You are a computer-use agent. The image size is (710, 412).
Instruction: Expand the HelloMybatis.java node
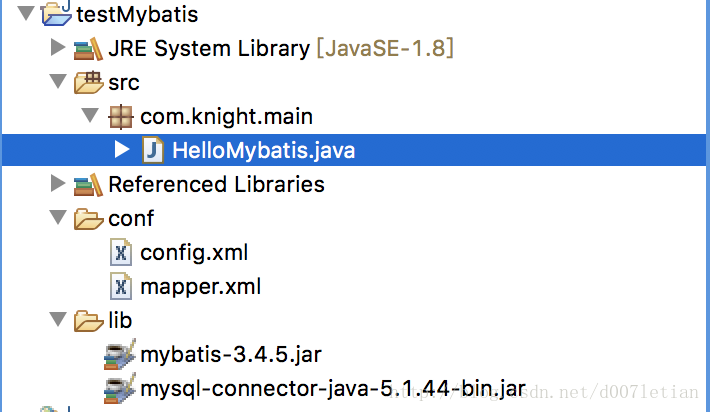click(122, 149)
